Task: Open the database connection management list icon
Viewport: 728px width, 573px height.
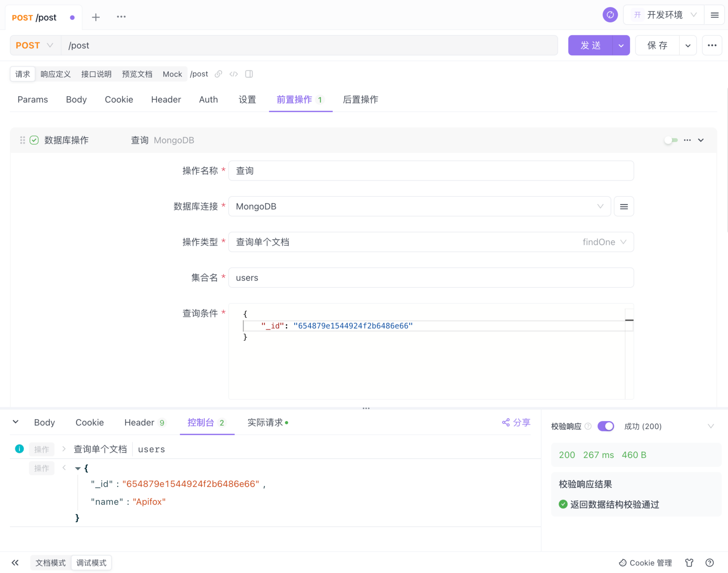Action: 624,206
